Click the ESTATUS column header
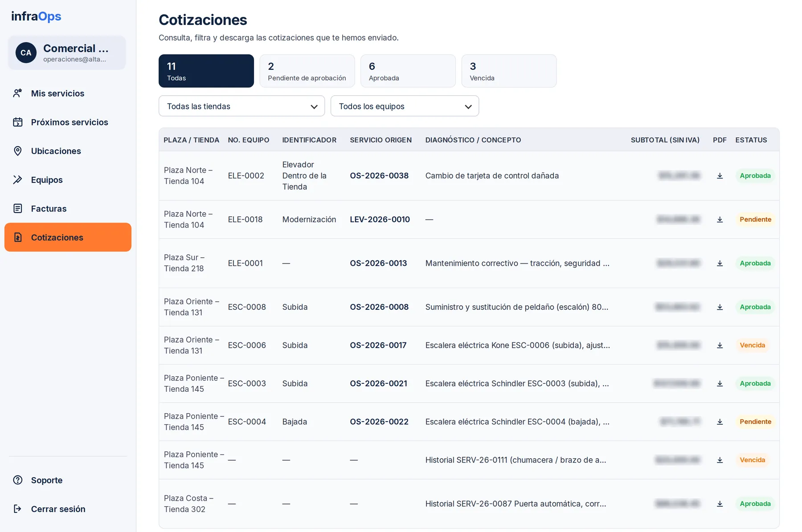802x532 pixels. tap(751, 140)
